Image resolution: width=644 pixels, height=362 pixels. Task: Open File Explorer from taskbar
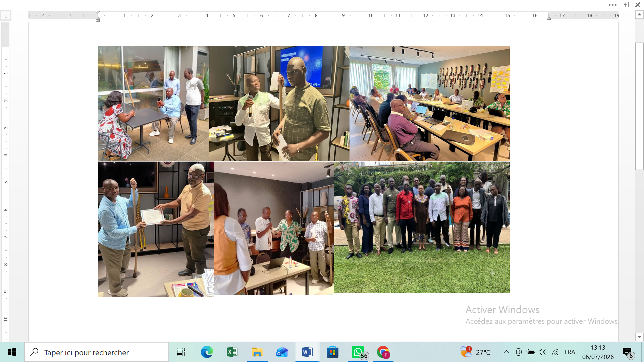(257, 352)
